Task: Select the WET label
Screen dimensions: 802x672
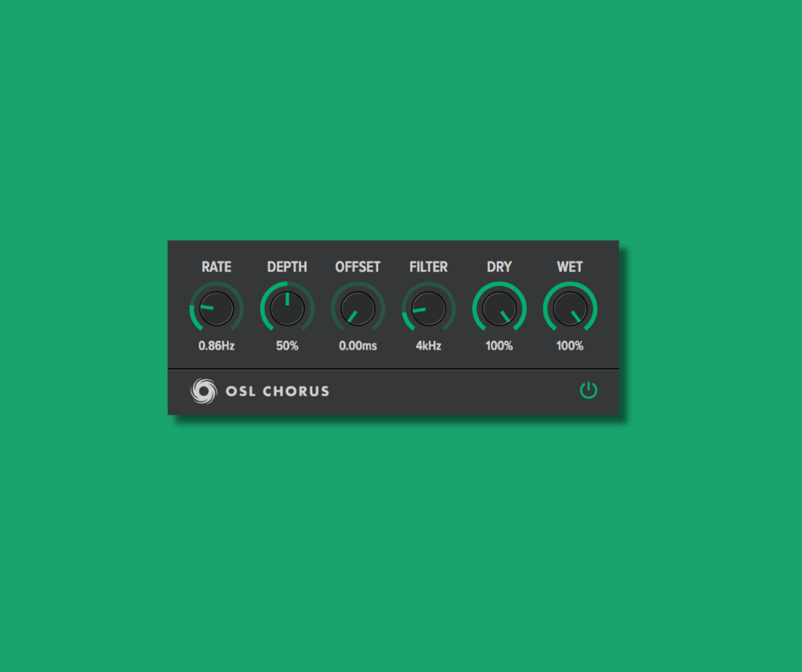Action: coord(569,267)
